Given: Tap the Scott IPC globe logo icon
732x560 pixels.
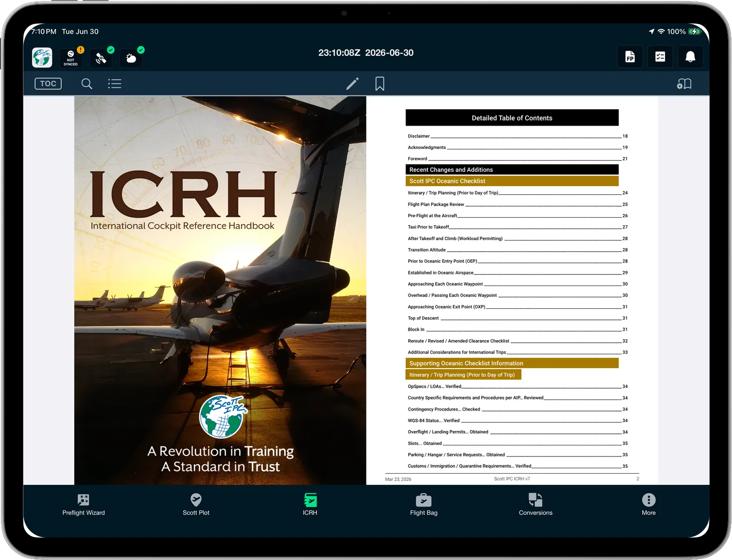Looking at the screenshot, I should [42, 57].
